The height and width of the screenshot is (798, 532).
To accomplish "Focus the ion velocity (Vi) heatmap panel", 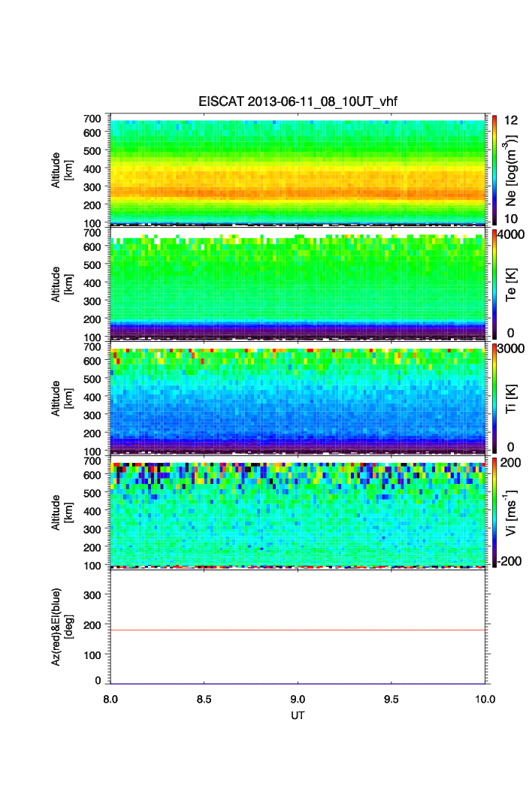I will coord(298,512).
